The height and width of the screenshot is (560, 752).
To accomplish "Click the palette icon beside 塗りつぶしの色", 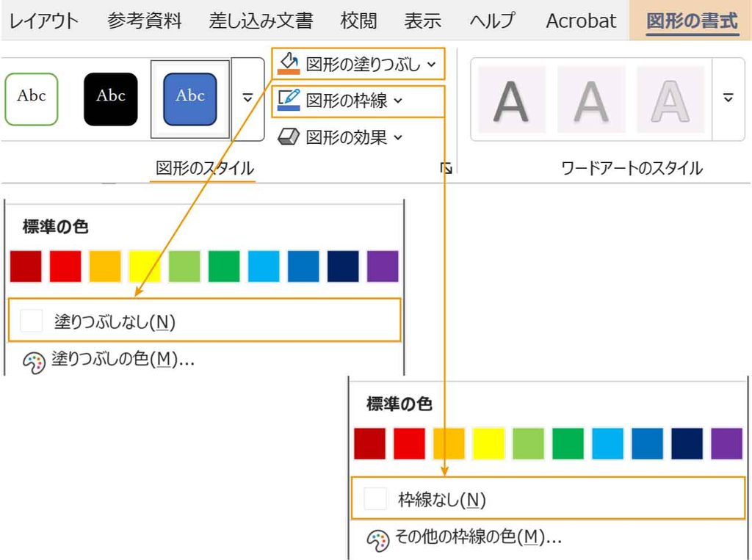I will [34, 363].
